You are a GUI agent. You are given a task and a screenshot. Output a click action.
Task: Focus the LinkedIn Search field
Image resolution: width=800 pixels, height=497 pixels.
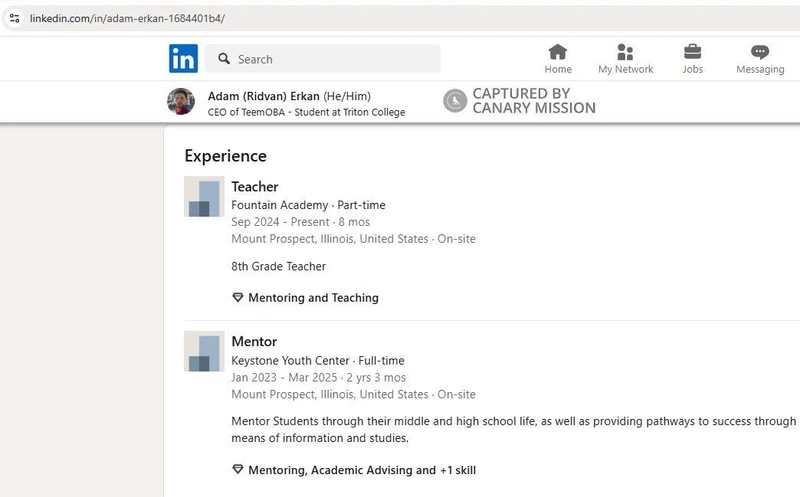322,59
